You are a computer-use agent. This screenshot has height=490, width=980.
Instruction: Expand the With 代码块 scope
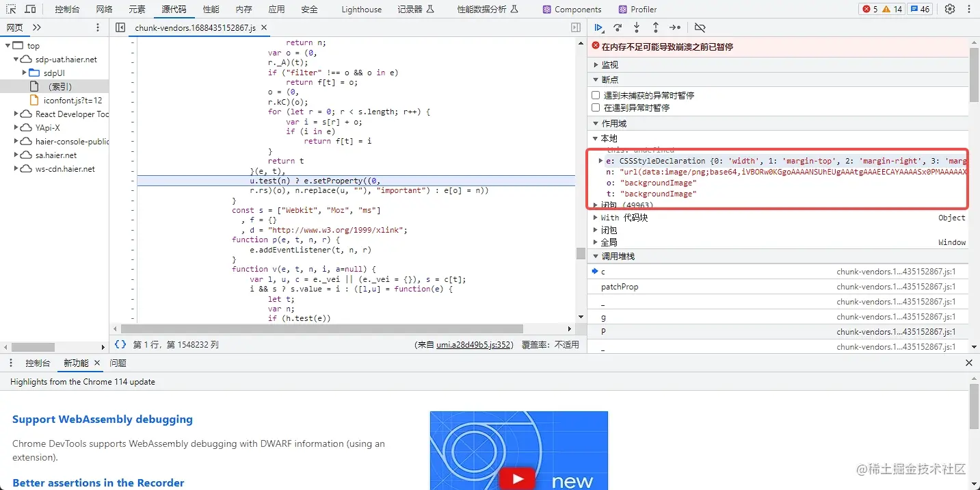coord(596,218)
